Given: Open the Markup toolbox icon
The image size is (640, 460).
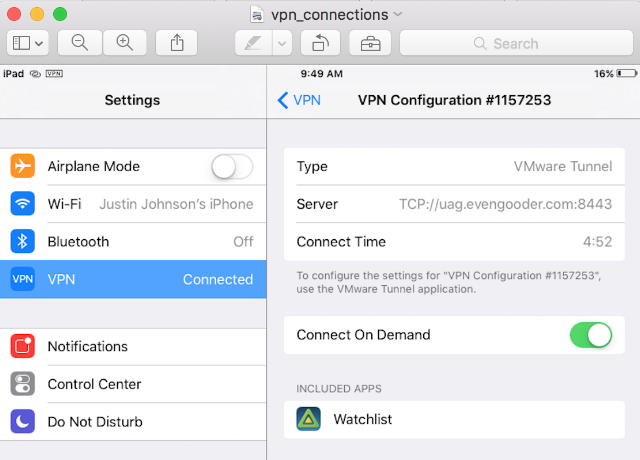Looking at the screenshot, I should pyautogui.click(x=370, y=43).
